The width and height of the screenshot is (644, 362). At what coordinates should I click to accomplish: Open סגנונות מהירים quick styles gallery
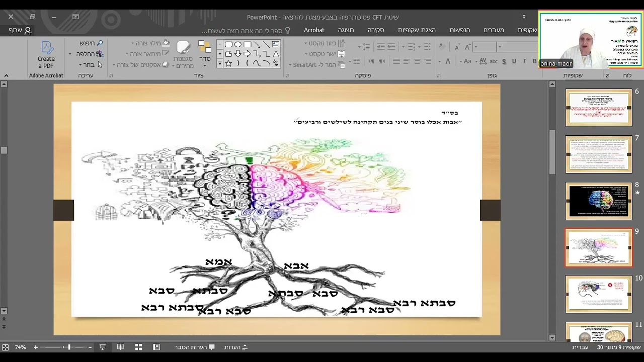(184, 55)
